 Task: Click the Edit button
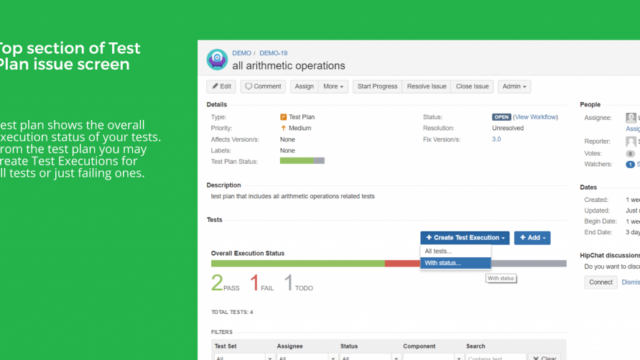point(221,87)
